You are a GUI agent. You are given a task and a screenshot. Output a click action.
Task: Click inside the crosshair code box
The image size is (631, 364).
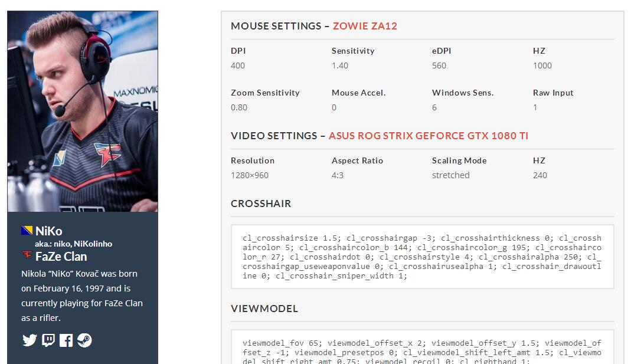(x=422, y=257)
